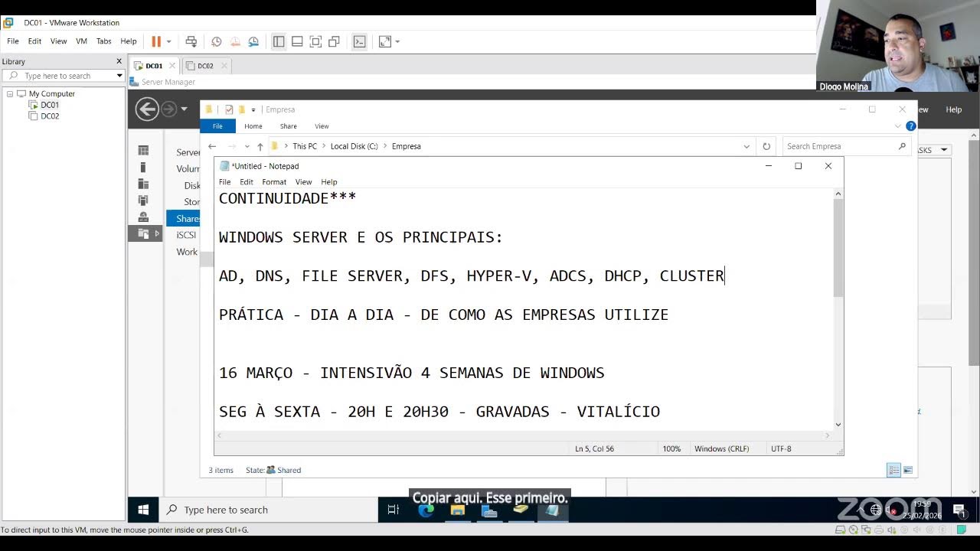Open Server Manager Dashboard icon
Image resolution: width=980 pixels, height=551 pixels.
tap(143, 151)
